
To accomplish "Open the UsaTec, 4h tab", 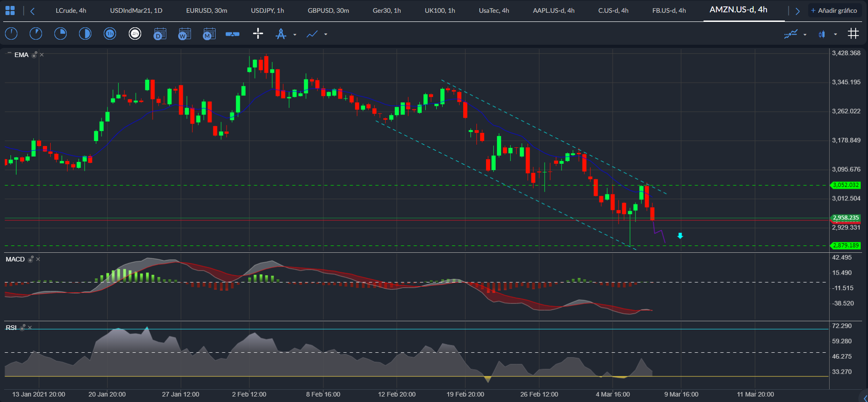I will point(494,10).
